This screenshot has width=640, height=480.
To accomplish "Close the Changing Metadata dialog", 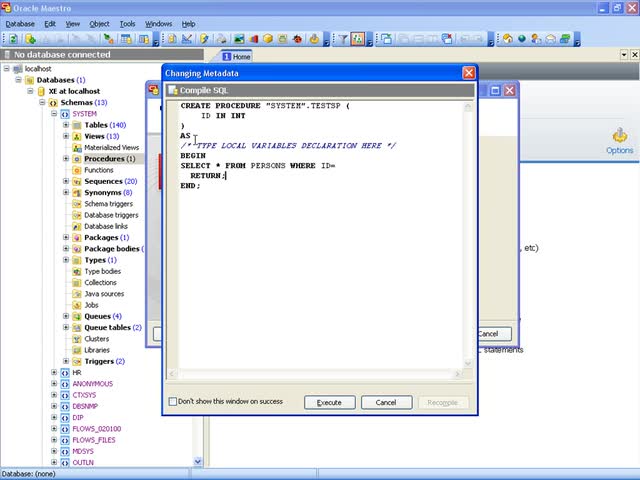I will [469, 73].
